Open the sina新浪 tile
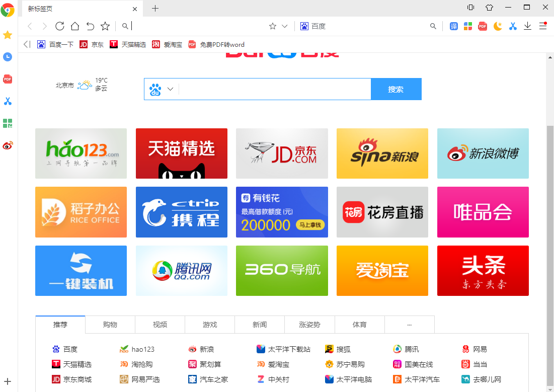This screenshot has width=554, height=392. coord(382,153)
